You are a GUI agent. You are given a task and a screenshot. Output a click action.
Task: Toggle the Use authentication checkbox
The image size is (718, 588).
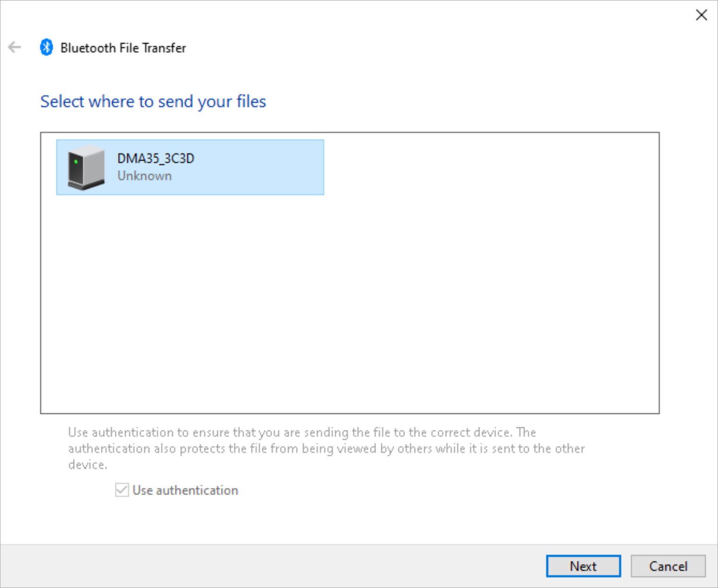(122, 490)
